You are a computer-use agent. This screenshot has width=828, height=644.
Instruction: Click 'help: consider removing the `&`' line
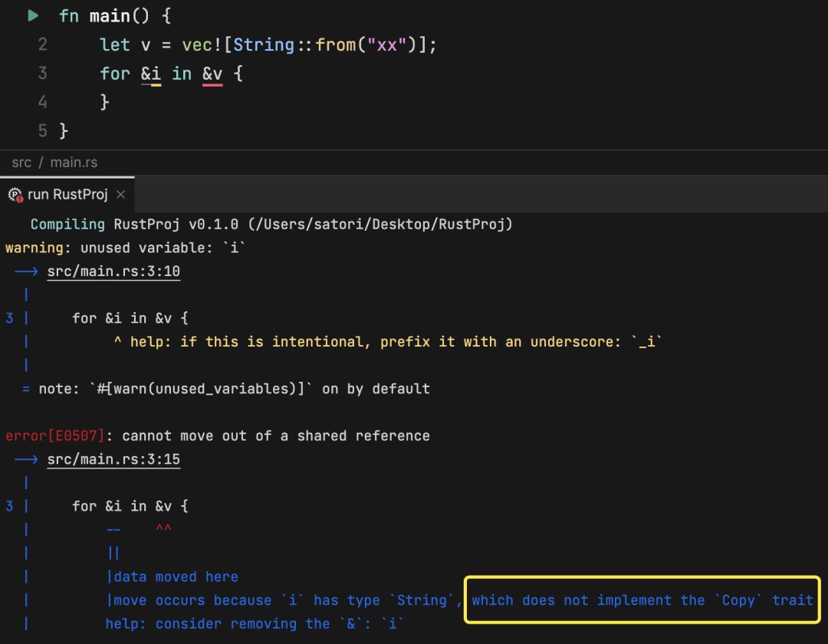pyautogui.click(x=255, y=624)
